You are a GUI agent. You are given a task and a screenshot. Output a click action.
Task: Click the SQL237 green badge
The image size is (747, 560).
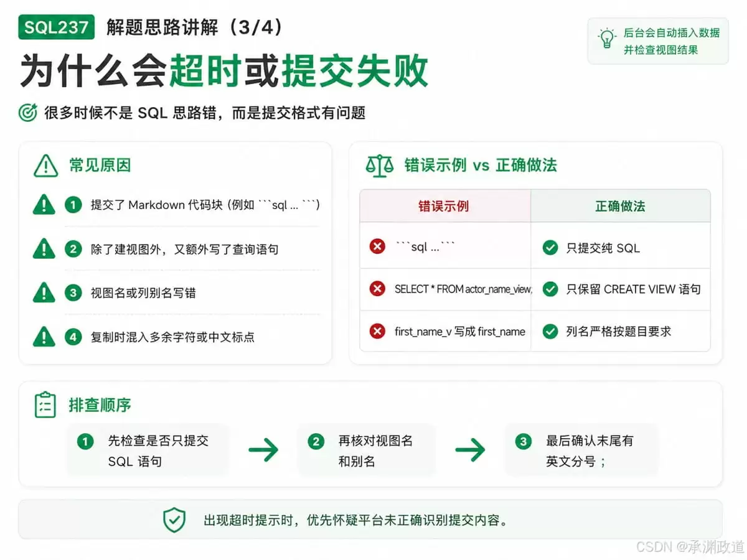pos(57,27)
